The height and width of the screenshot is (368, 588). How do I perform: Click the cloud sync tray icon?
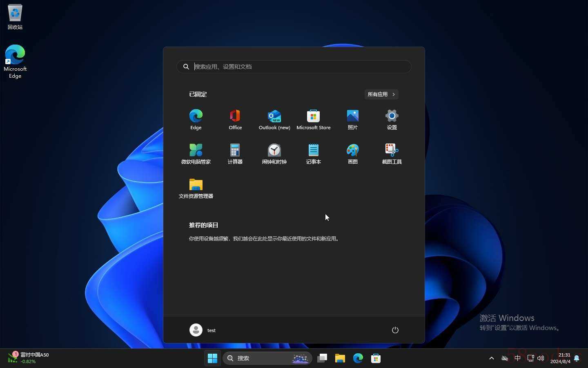505,358
